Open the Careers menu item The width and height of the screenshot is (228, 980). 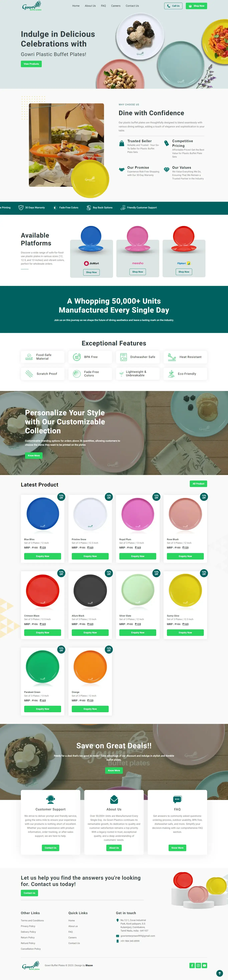tap(116, 6)
